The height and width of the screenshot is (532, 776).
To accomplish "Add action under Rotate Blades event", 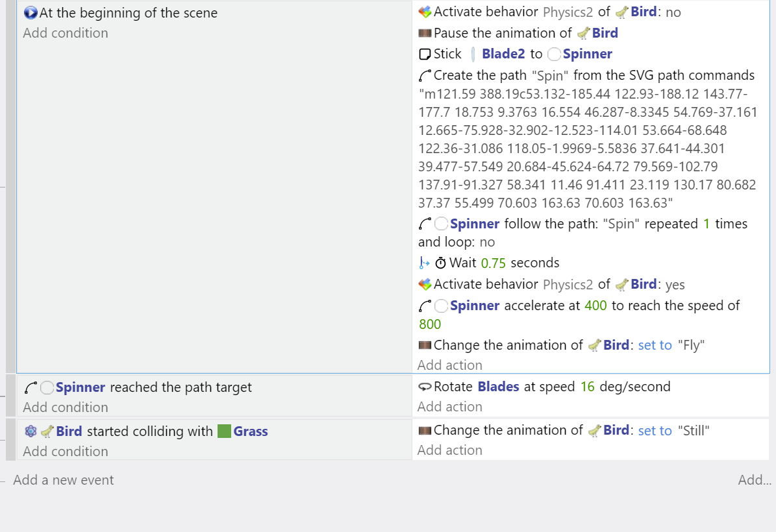I will [x=450, y=407].
